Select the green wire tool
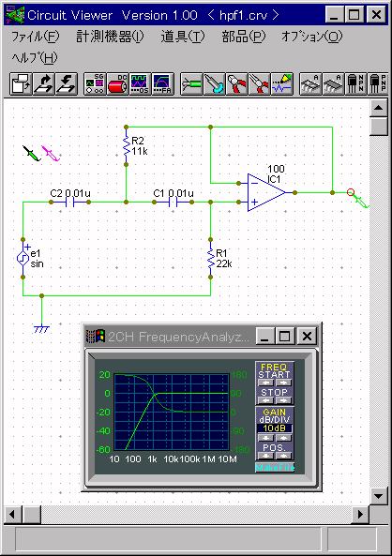The height and width of the screenshot is (556, 392). click(191, 84)
